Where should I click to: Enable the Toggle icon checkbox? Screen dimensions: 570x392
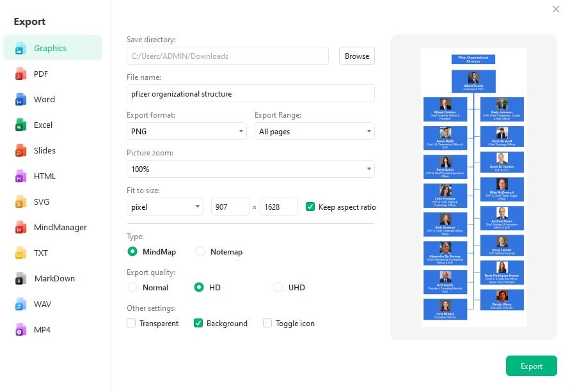click(x=267, y=323)
